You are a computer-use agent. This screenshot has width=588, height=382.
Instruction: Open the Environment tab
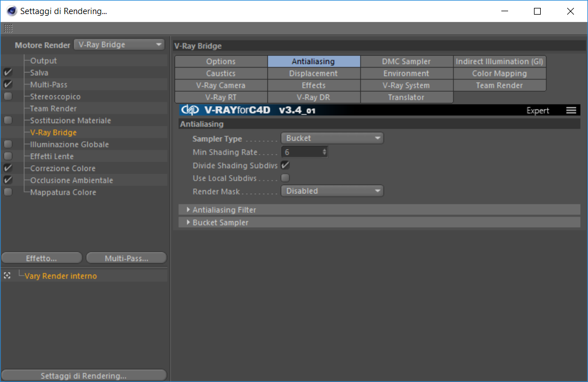(406, 73)
